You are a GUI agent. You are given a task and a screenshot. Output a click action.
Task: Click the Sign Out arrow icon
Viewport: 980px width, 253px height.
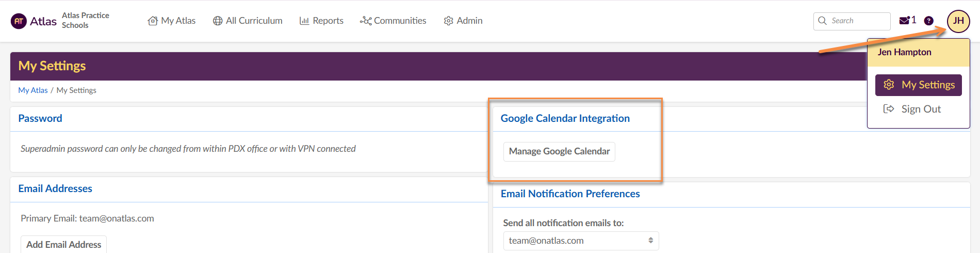pos(889,109)
